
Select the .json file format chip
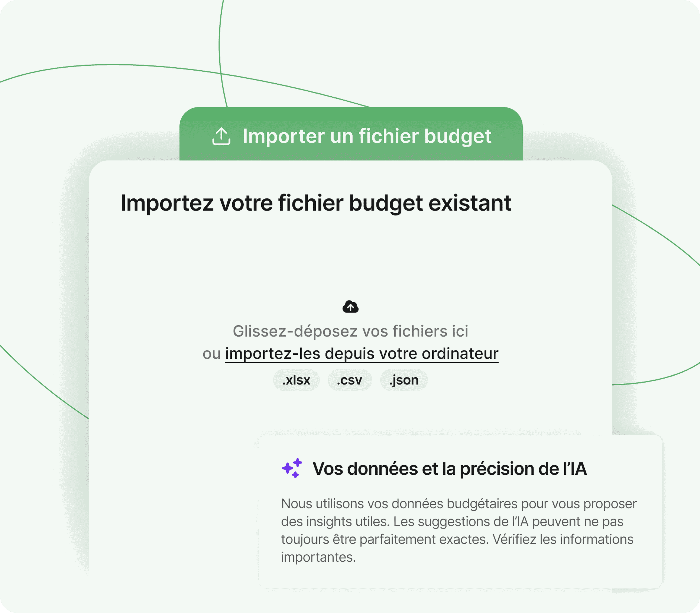pos(404,380)
